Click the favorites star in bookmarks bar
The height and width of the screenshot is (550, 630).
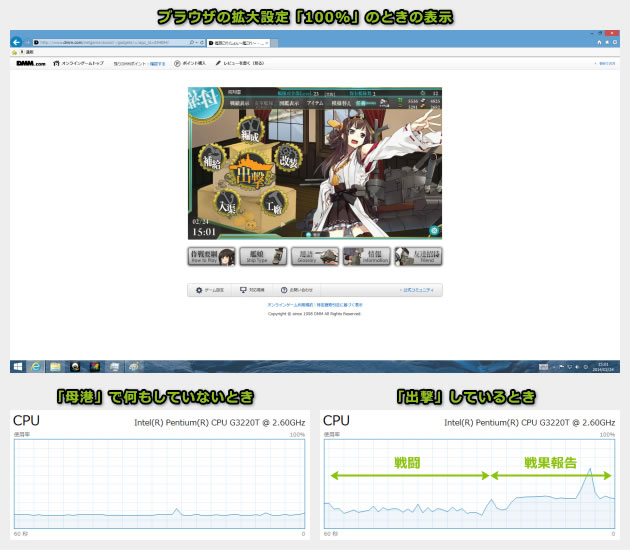point(14,52)
